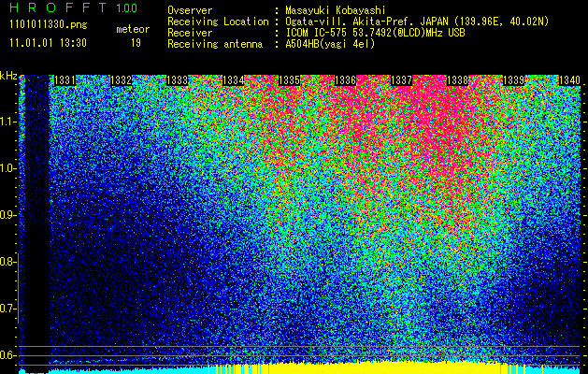The height and width of the screenshot is (374, 588).
Task: Click the observer name Masayuki Kobayashi
Action: [x=335, y=10]
